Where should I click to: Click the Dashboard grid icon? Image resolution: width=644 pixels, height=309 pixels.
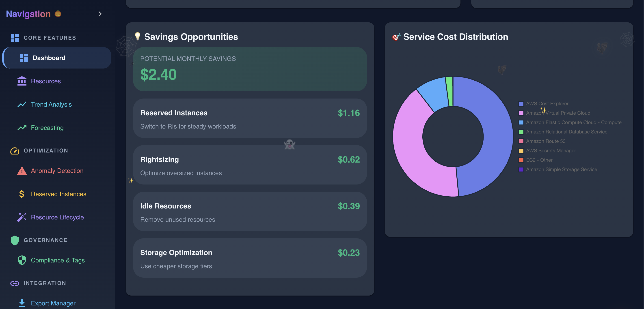tap(24, 58)
